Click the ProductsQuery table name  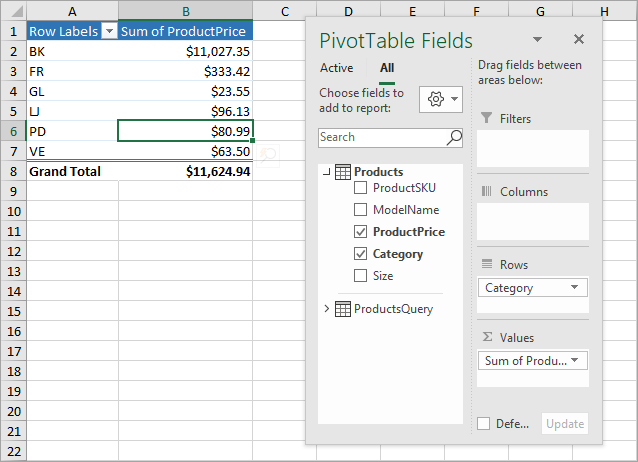tap(393, 309)
